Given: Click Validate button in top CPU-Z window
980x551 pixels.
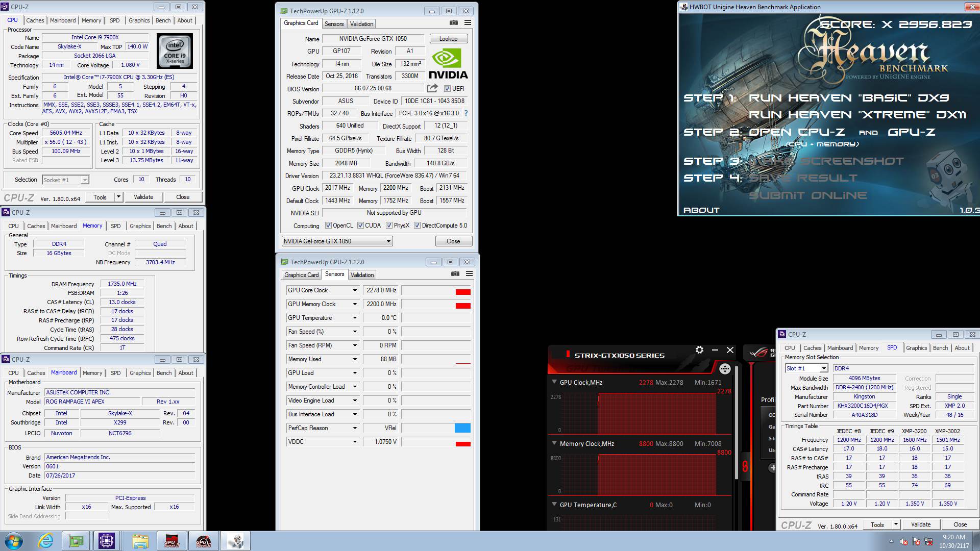Looking at the screenshot, I should pyautogui.click(x=143, y=197).
